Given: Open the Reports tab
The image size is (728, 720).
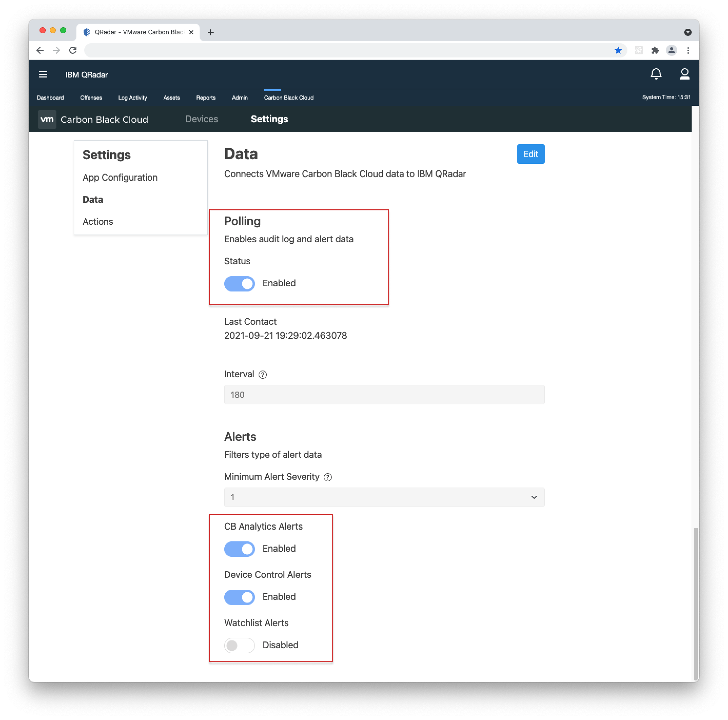Looking at the screenshot, I should click(x=206, y=98).
